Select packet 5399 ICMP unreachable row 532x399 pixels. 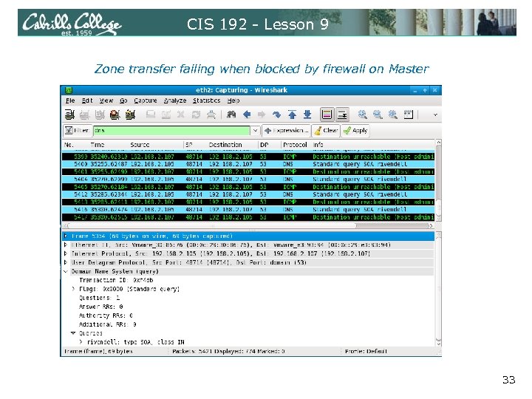248,157
